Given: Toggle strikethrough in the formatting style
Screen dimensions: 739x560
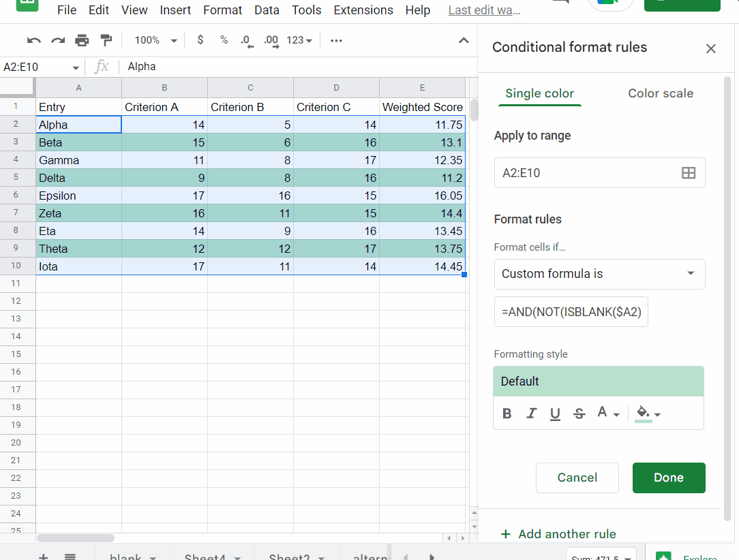Looking at the screenshot, I should [x=579, y=414].
